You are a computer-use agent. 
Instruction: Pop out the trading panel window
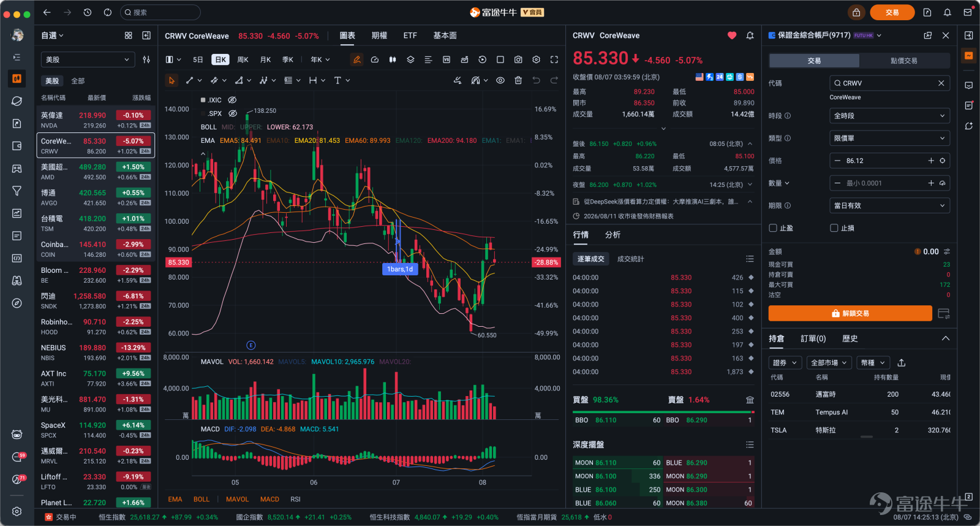pos(927,36)
